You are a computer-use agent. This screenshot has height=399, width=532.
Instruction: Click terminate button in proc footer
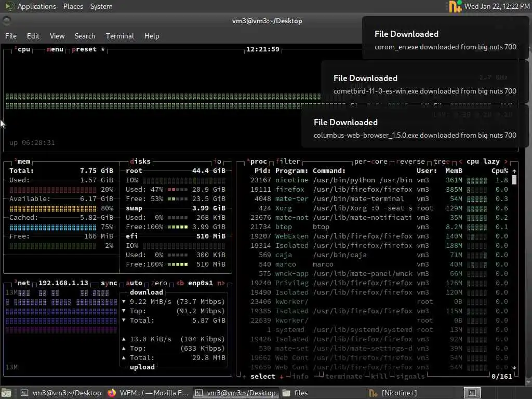[x=344, y=377]
